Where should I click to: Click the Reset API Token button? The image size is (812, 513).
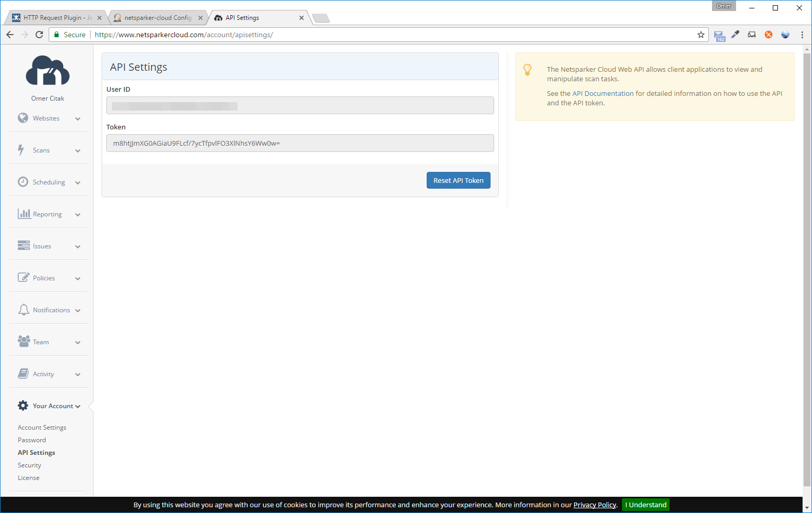coord(458,180)
